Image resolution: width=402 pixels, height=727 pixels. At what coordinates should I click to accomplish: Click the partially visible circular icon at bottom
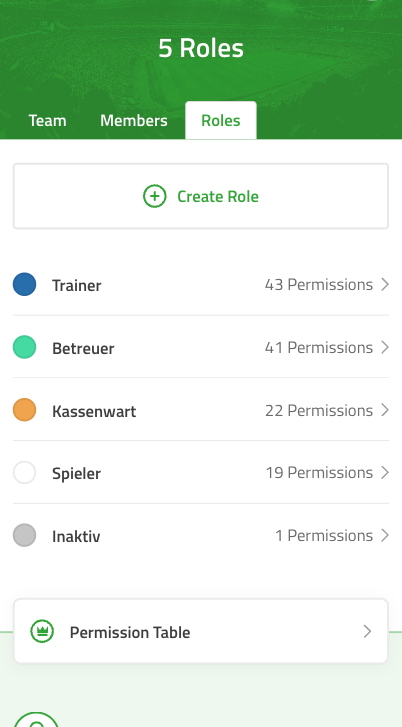(x=36, y=720)
